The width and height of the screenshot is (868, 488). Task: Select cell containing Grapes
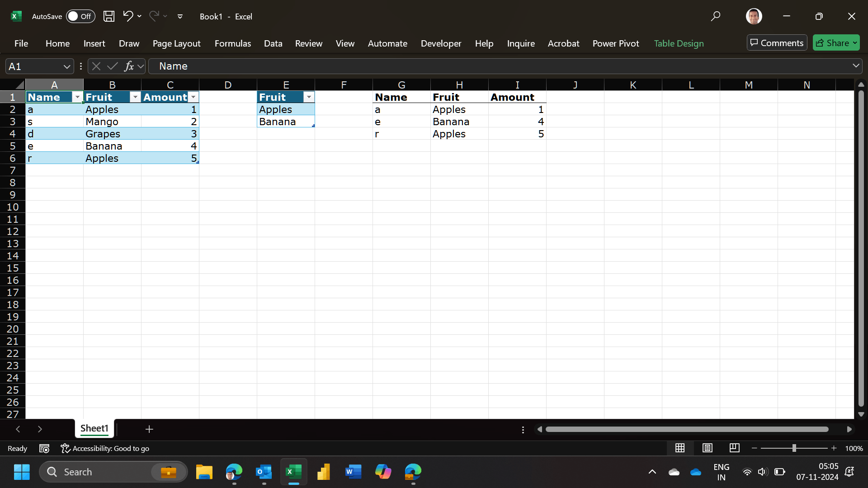112,134
